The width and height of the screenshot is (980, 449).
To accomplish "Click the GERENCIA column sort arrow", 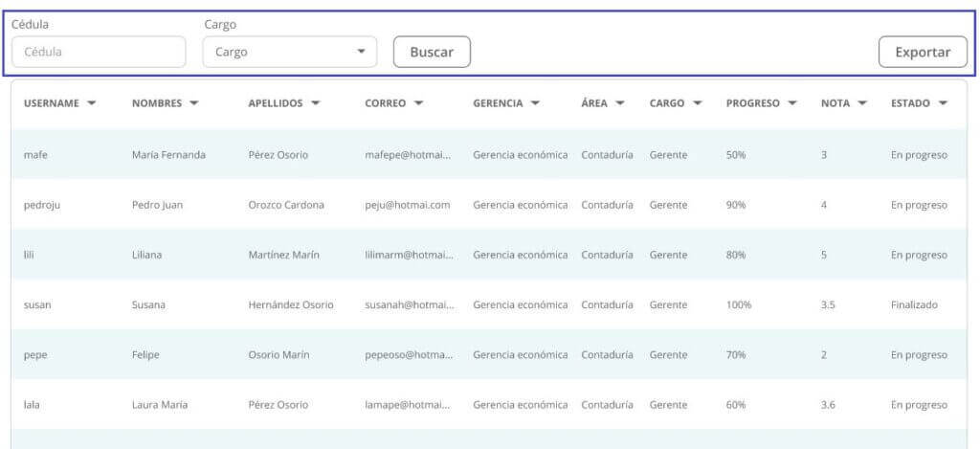I will click(x=535, y=103).
